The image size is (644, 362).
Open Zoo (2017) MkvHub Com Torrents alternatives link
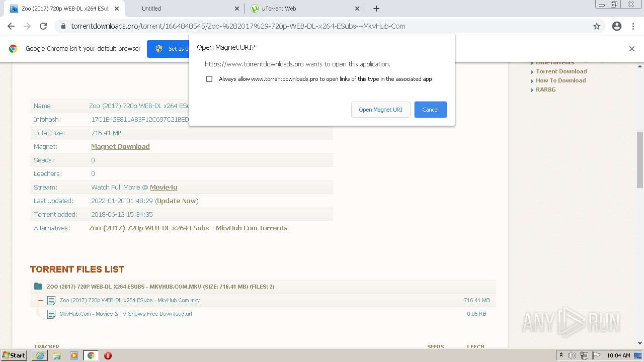(188, 228)
